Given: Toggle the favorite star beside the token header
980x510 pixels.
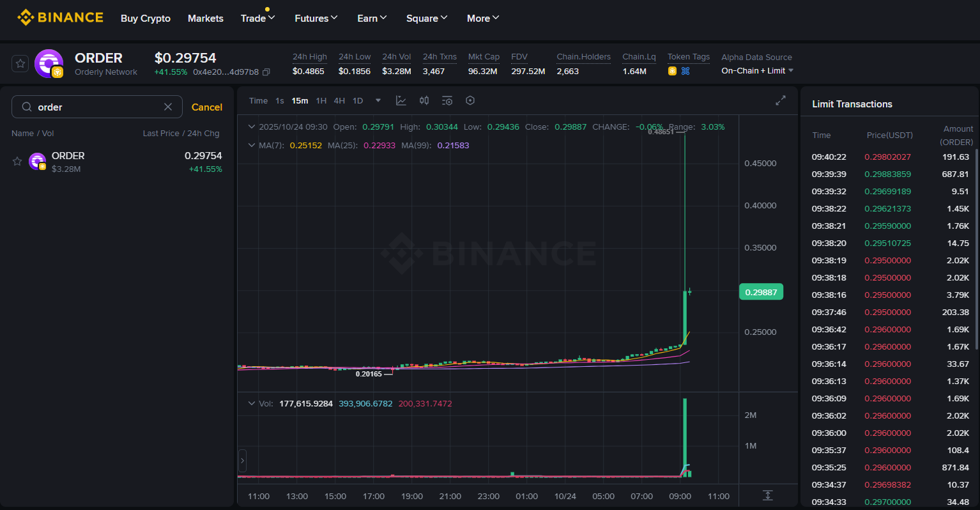Looking at the screenshot, I should pyautogui.click(x=20, y=63).
